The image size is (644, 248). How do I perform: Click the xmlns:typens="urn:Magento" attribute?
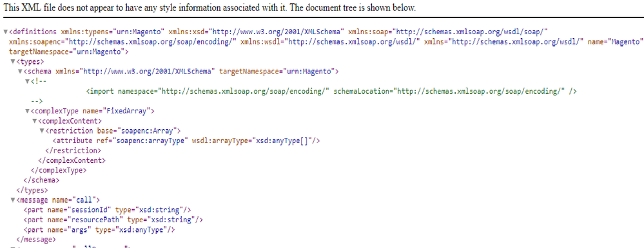(113, 32)
